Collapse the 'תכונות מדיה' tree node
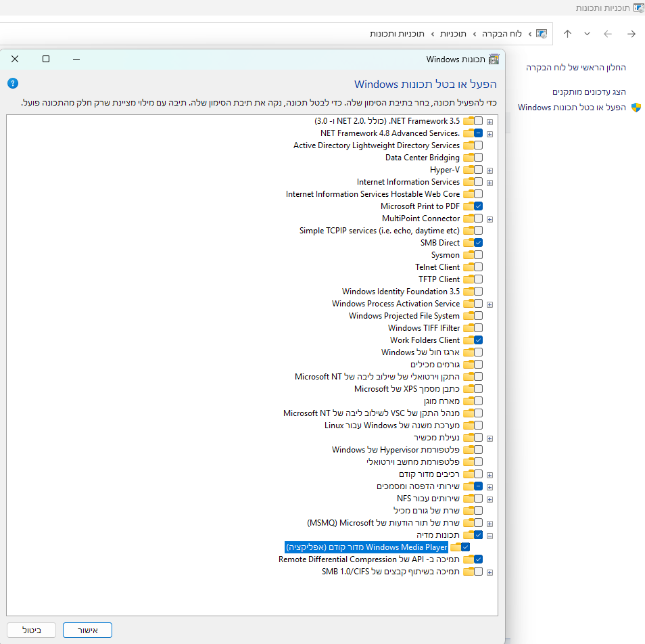The image size is (645, 644). tap(489, 536)
